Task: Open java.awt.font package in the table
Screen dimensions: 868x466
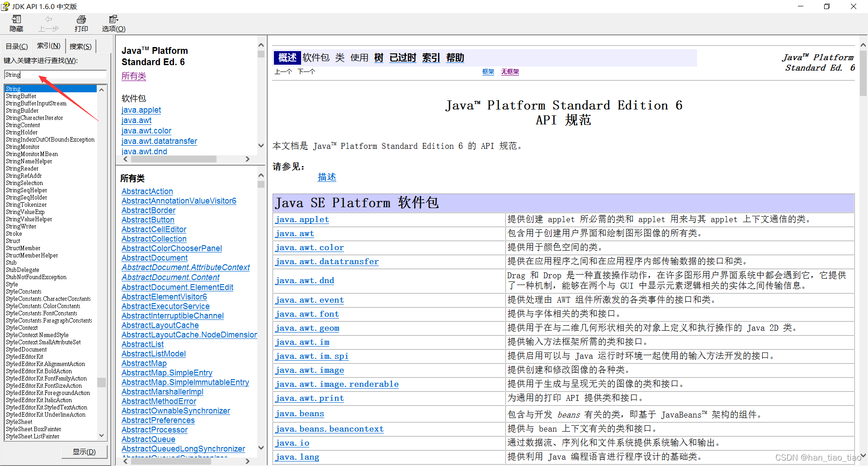Action: coord(307,314)
